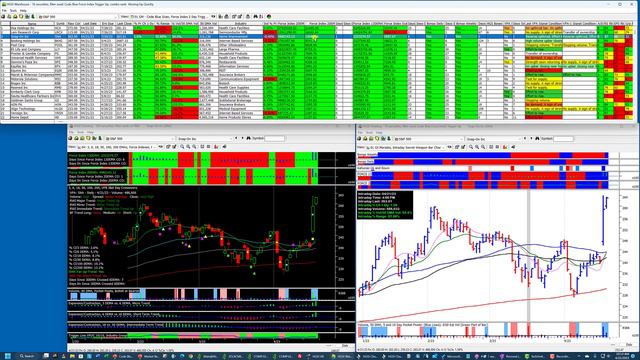The height and width of the screenshot is (360, 640).
Task: Sort the table by the Name column header
Action: (31, 24)
